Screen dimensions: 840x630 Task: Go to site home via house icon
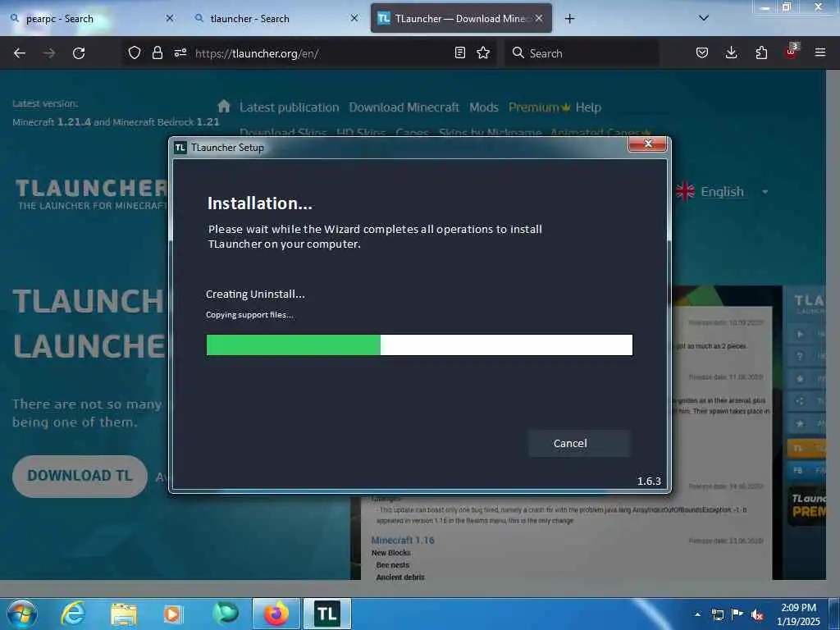(x=224, y=106)
